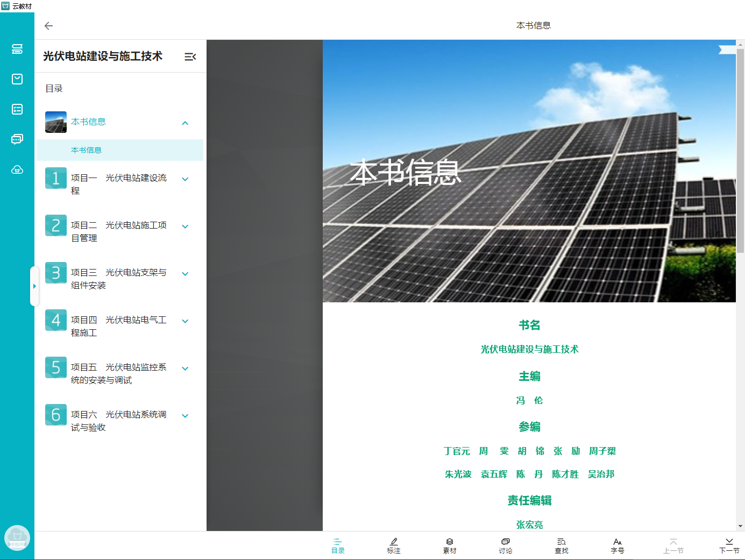745x560 pixels.
Task: Click the user avatar in sidebar
Action: [x=17, y=537]
